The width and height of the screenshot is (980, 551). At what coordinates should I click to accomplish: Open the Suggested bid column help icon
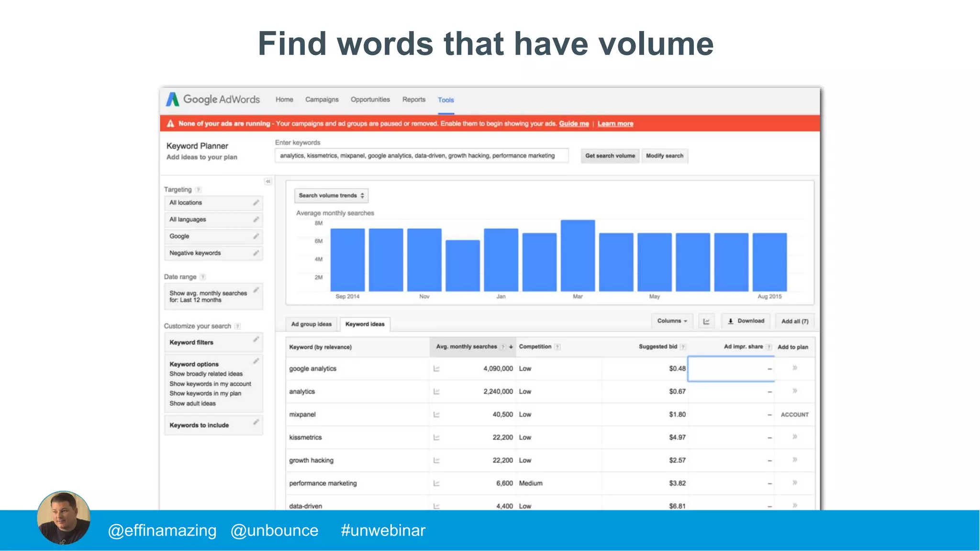pos(683,347)
